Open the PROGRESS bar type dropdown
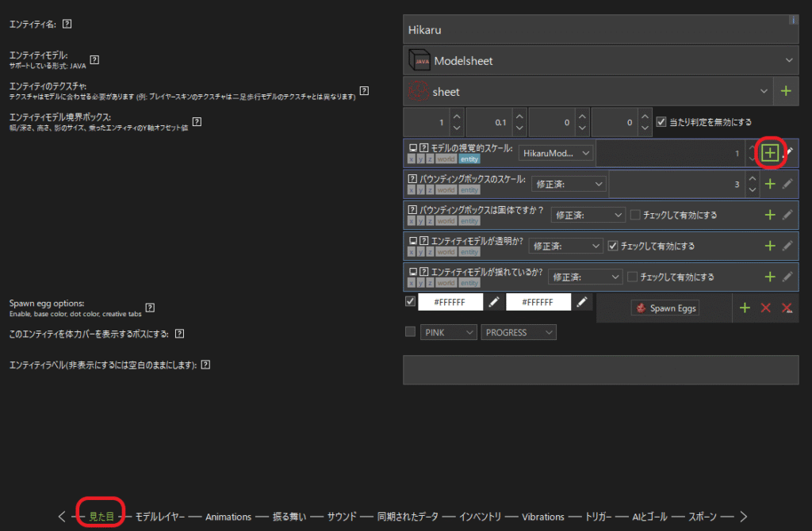Screen dimensions: 812x531 [x=518, y=332]
